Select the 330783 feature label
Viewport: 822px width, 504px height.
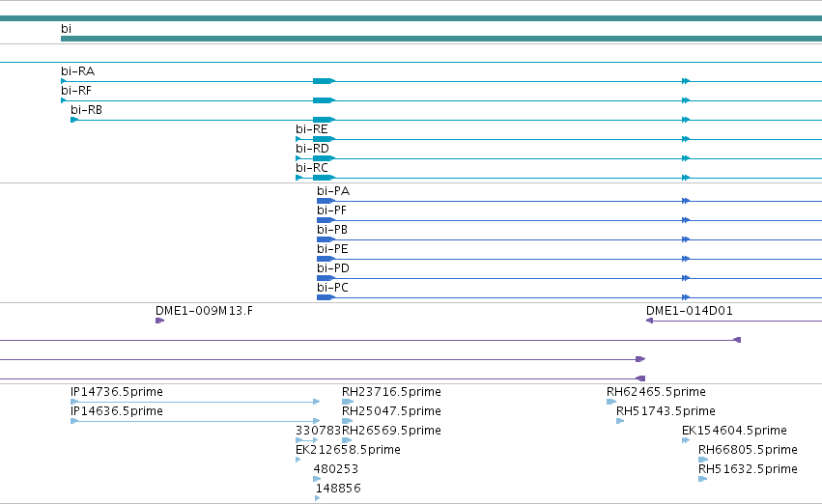(318, 432)
